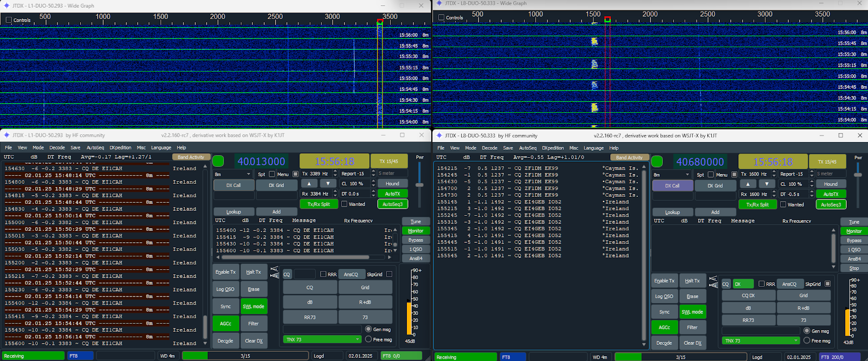Screen dimensions: 868x361
Task: Toggle AutoSeq3 button in L8-DUO window
Action: 831,204
